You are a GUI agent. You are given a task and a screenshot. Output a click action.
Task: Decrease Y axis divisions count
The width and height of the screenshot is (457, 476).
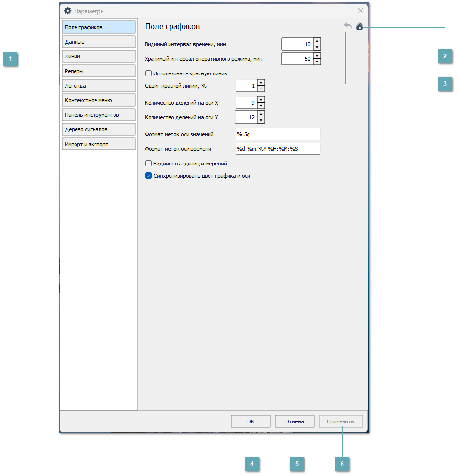[261, 120]
